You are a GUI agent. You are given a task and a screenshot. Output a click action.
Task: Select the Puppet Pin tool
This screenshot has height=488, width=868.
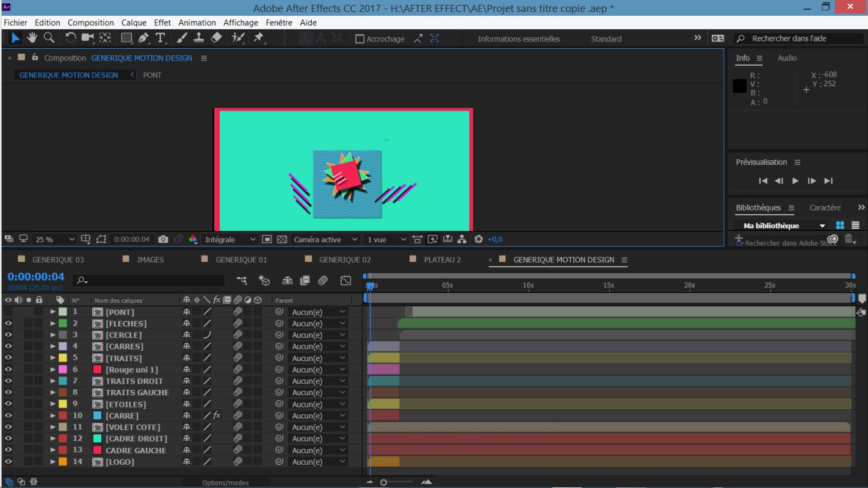(x=259, y=38)
